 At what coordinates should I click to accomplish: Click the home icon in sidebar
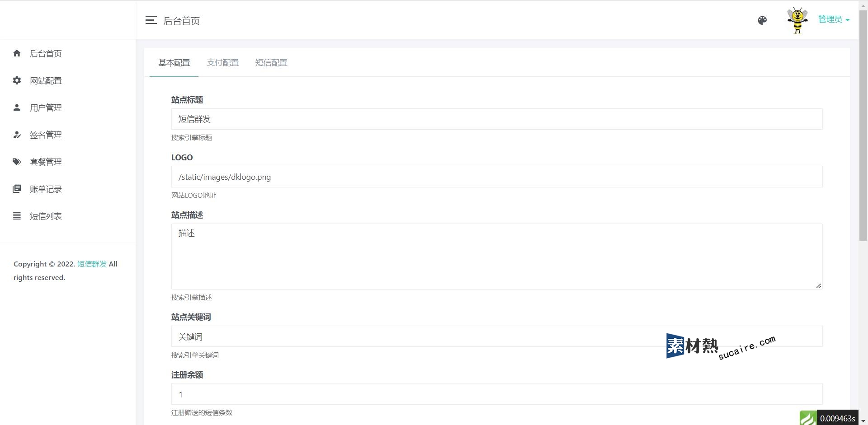coord(17,53)
